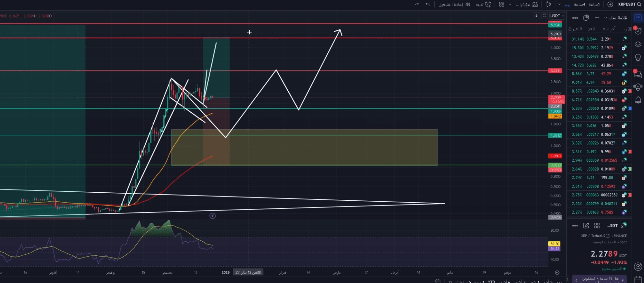Viewport: 644px width, 283px height.
Task: Click the 1.3812 price label on axis
Action: (556, 135)
